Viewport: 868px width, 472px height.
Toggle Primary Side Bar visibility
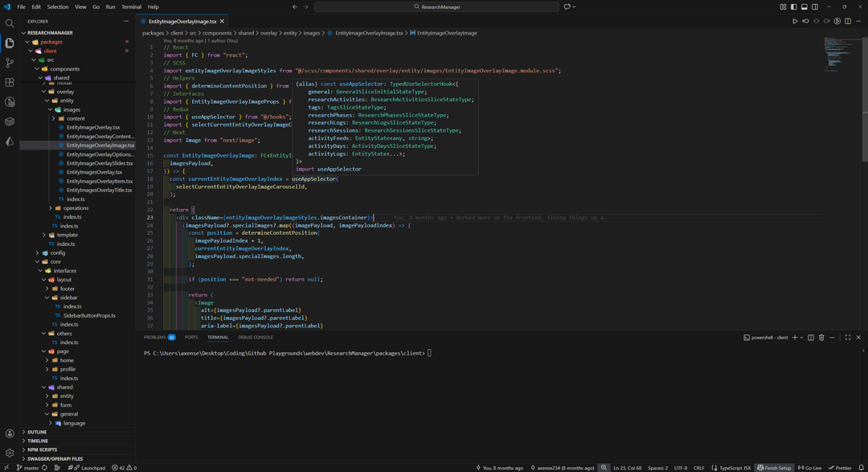point(796,6)
